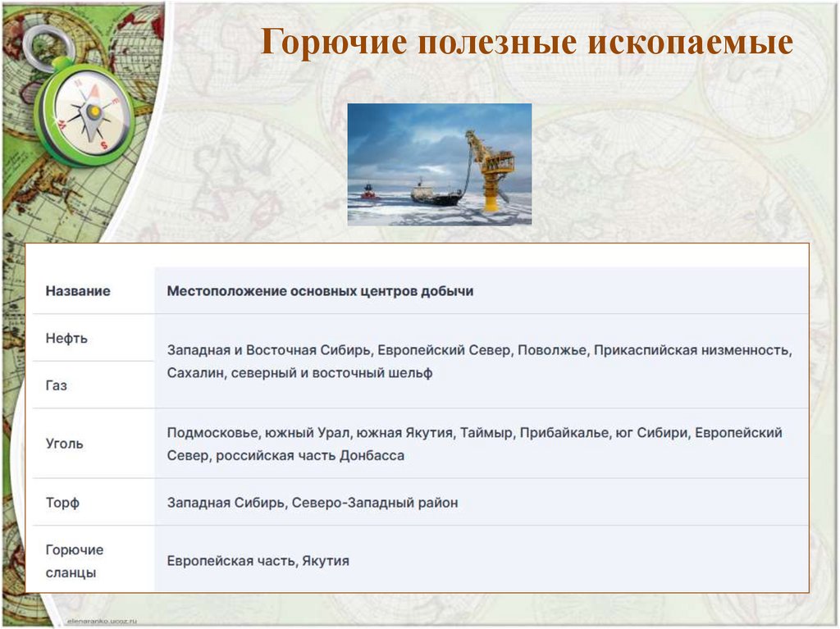This screenshot has width=840, height=629.
Task: Click the icebreaker ship in the photo
Action: [367, 190]
